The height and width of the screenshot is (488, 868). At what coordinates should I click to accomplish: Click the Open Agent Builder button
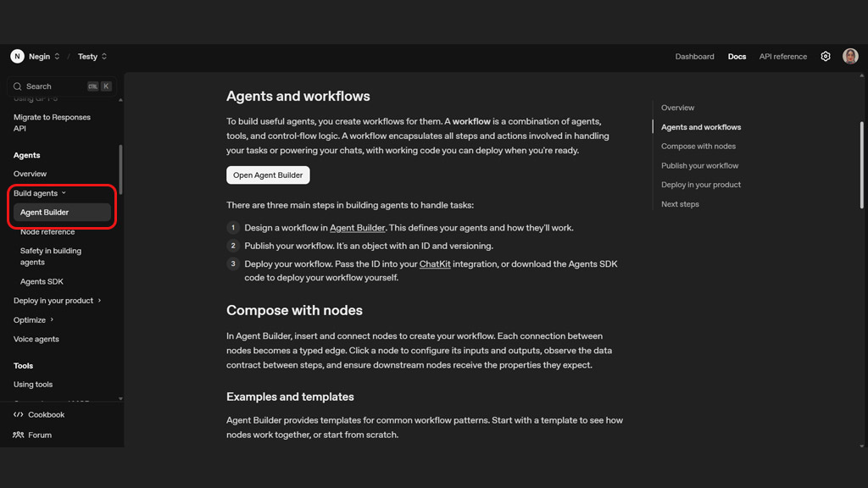(268, 175)
